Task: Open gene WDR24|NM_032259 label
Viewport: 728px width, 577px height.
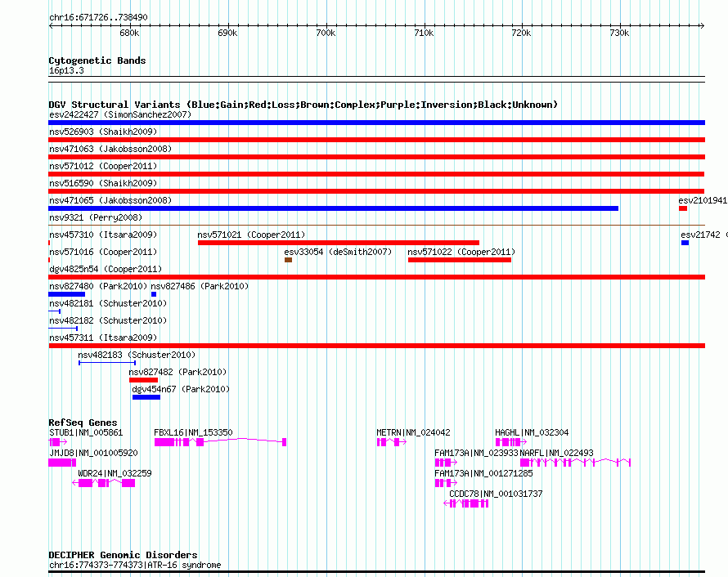Action: [x=115, y=473]
